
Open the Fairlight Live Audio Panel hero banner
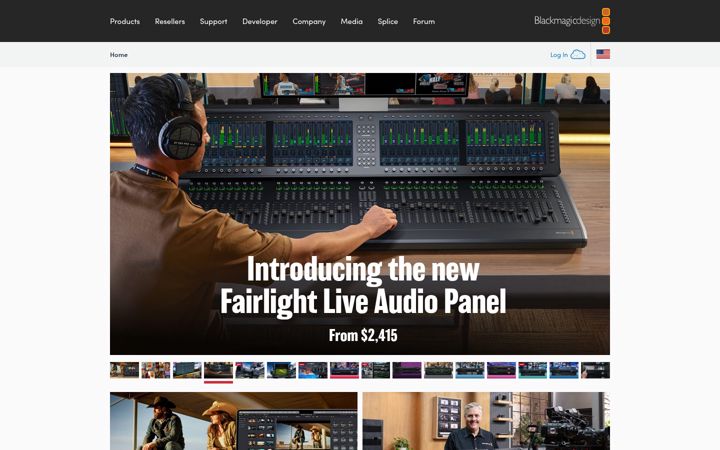[360, 214]
